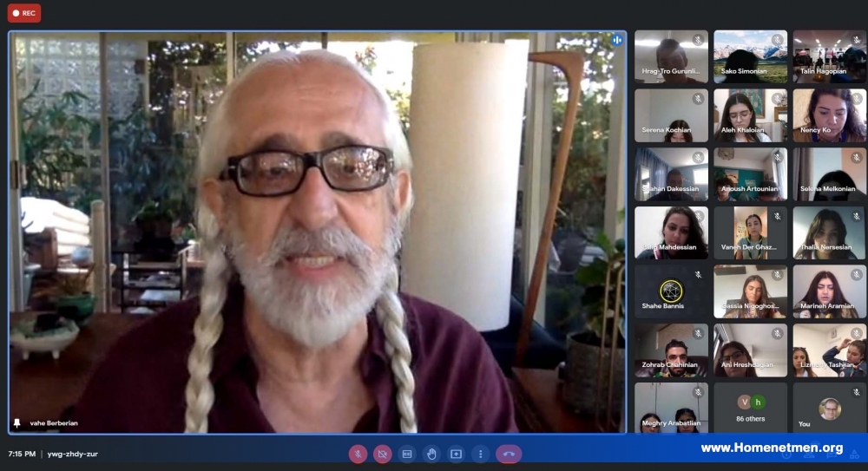Click the red REC recording indicator
Screen dimensions: 868x471
point(24,13)
